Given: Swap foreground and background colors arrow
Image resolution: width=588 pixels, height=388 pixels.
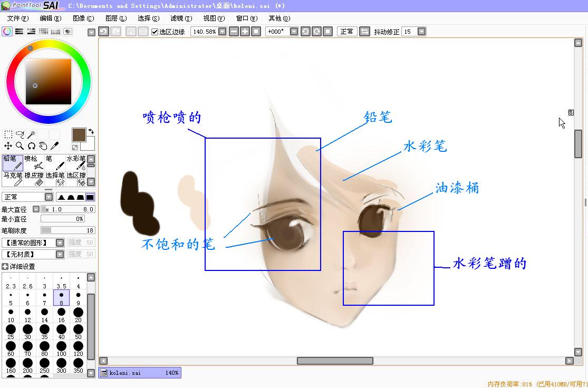Looking at the screenshot, I should pos(91,131).
